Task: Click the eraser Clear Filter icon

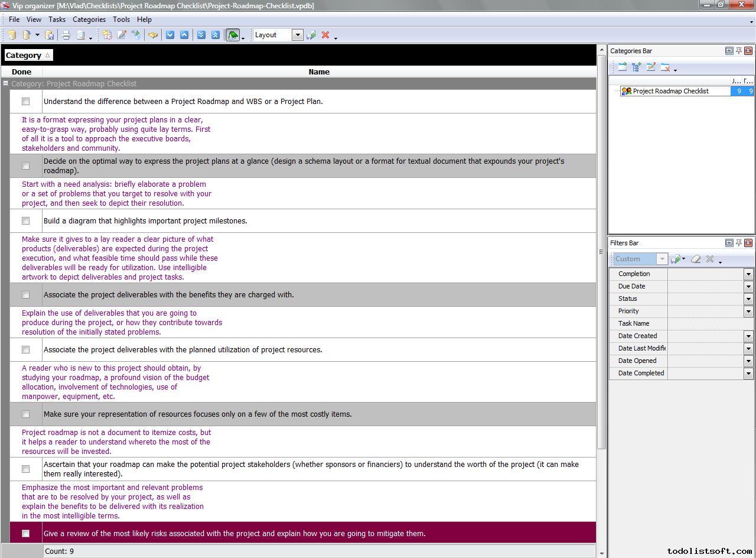Action: coord(696,259)
